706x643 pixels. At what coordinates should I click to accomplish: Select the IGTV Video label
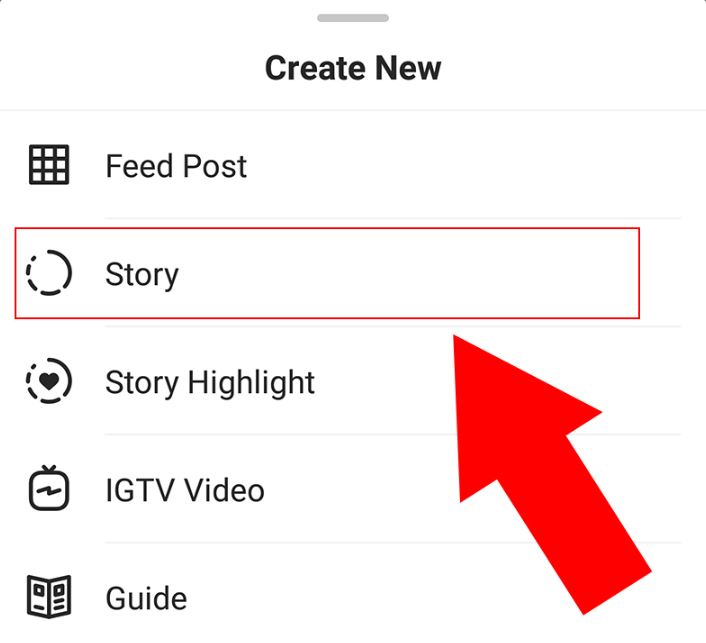[x=185, y=490]
